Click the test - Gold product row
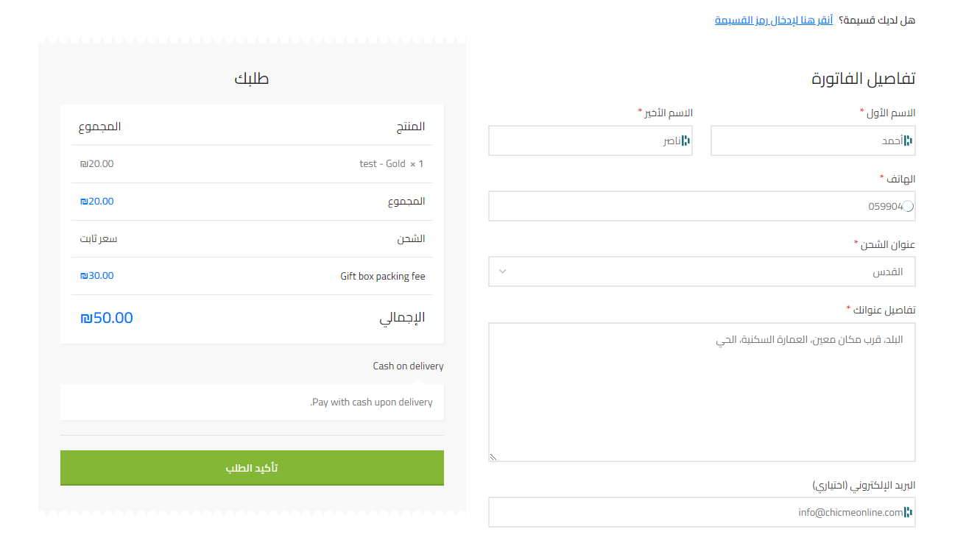The image size is (980, 557). tap(252, 164)
